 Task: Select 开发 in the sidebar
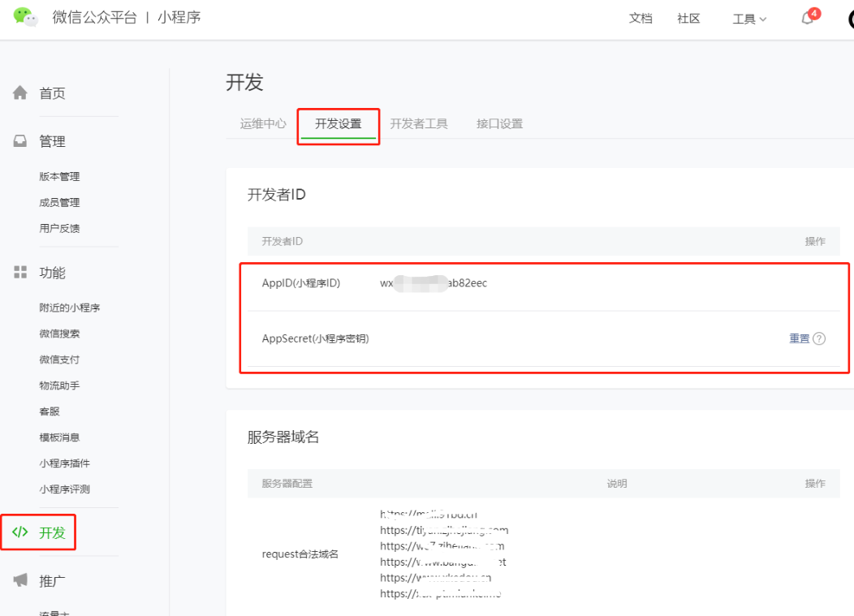(x=52, y=532)
